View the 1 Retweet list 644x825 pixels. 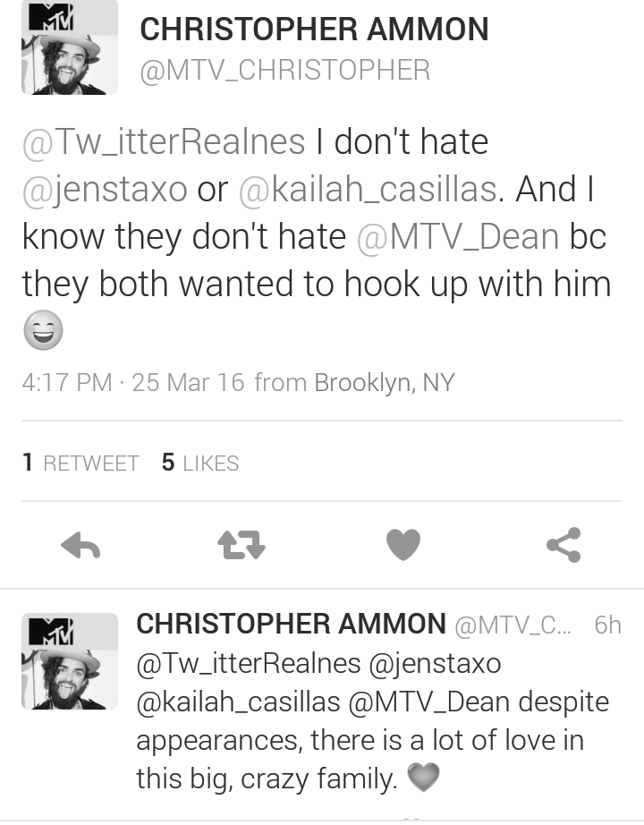click(80, 463)
